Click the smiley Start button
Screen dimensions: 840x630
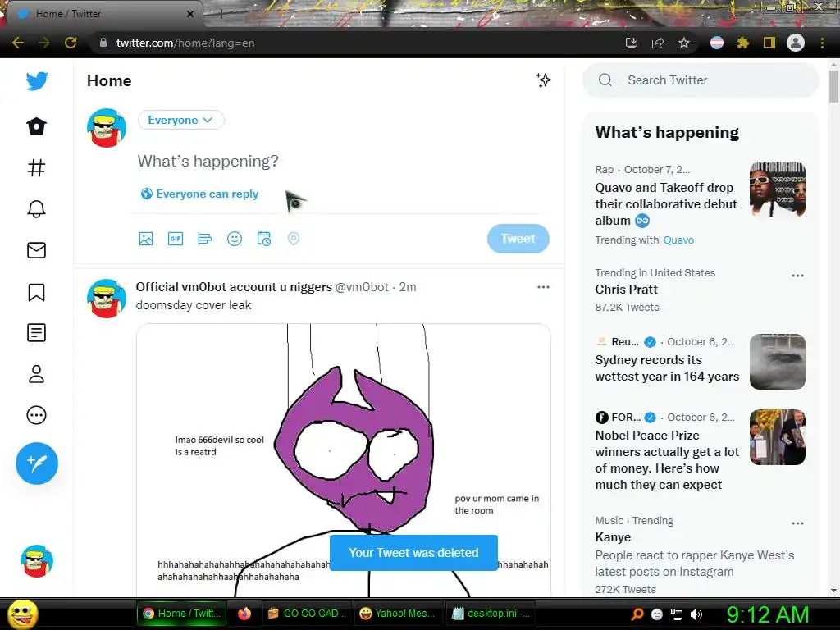(23, 614)
